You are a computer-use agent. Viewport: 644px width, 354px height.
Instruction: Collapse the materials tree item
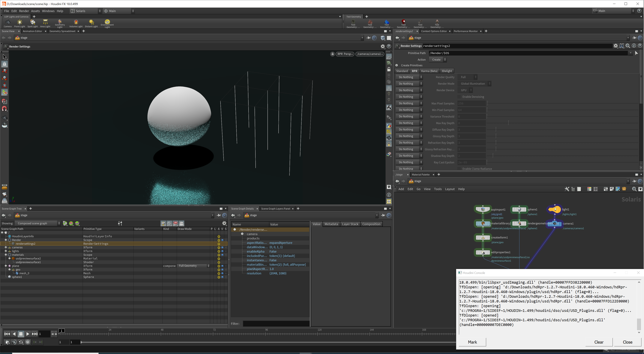(6, 255)
